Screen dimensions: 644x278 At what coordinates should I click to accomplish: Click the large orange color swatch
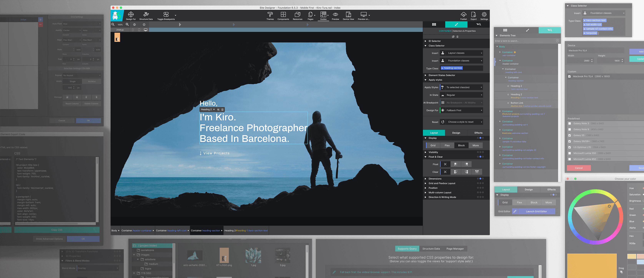click(592, 265)
